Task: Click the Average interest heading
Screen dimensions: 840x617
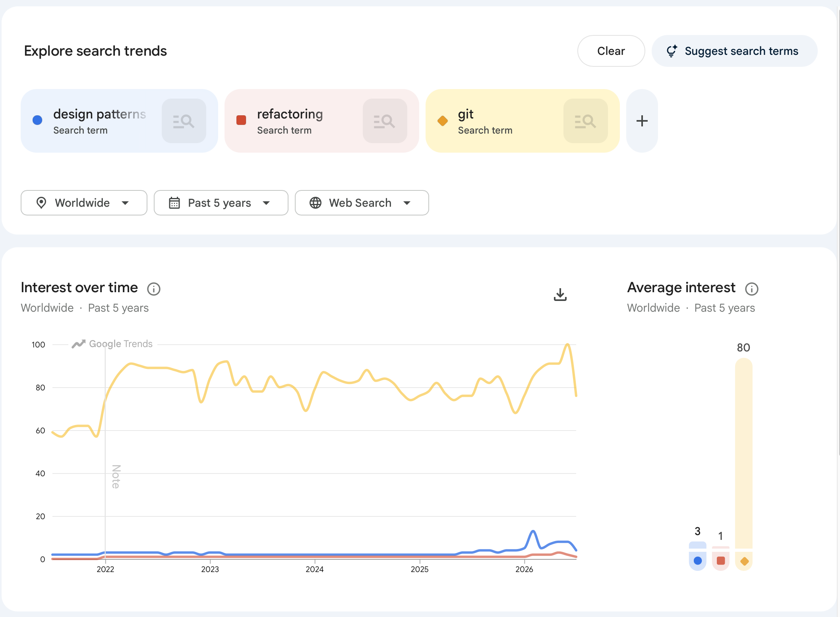Action: coord(681,287)
